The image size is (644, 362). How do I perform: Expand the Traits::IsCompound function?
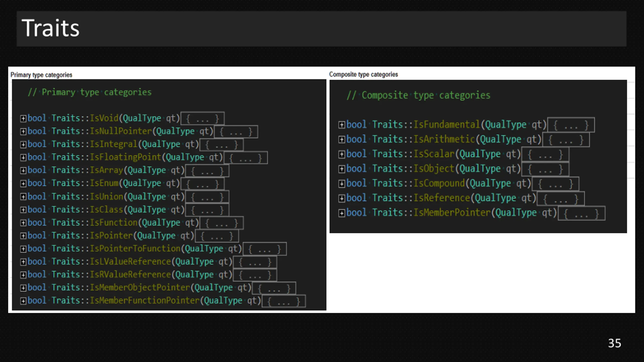pyautogui.click(x=341, y=184)
